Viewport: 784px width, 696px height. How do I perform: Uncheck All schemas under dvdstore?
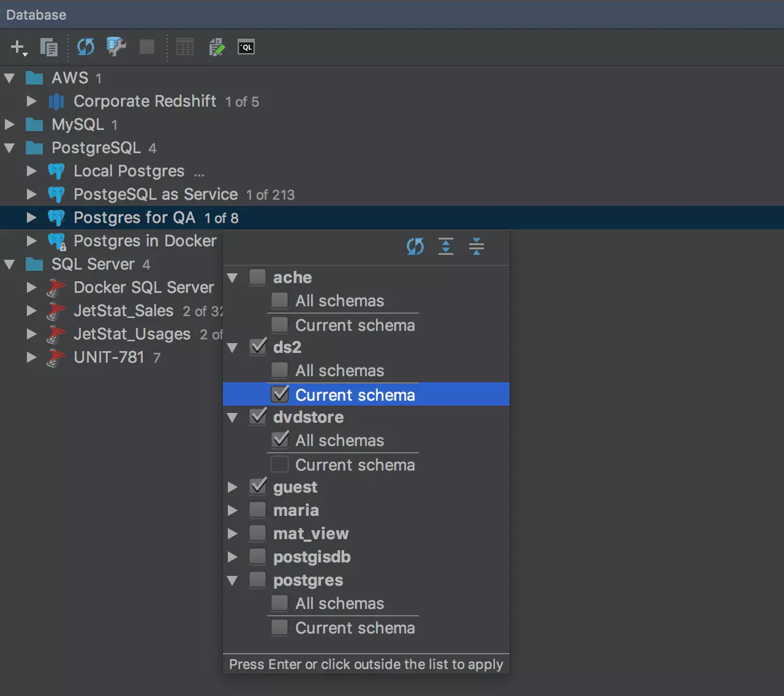click(280, 440)
